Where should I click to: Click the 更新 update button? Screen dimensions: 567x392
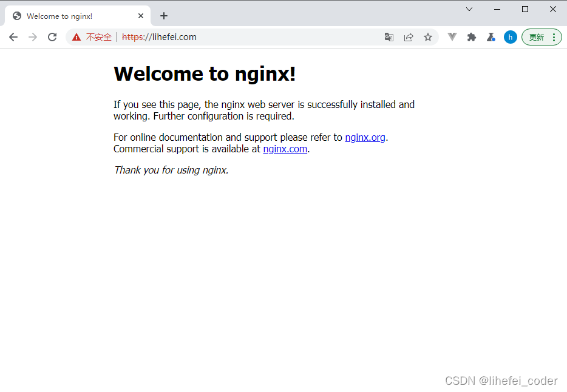pyautogui.click(x=537, y=37)
